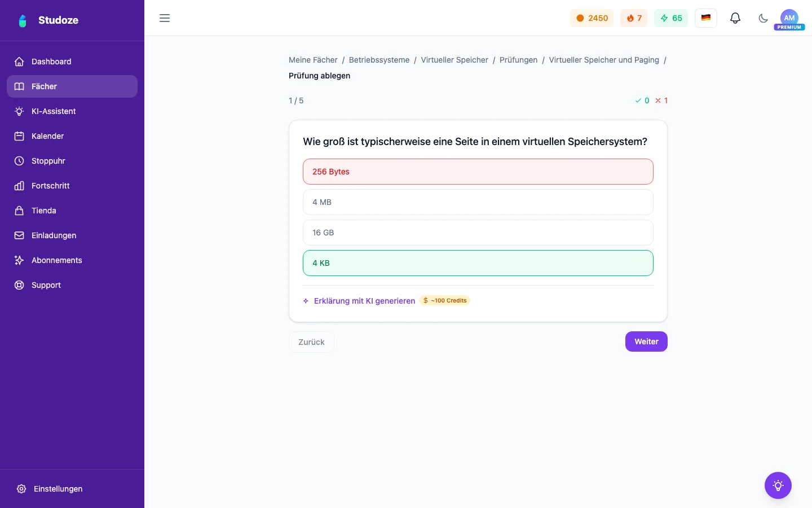Click the Fortschritt bar chart icon

click(x=19, y=186)
